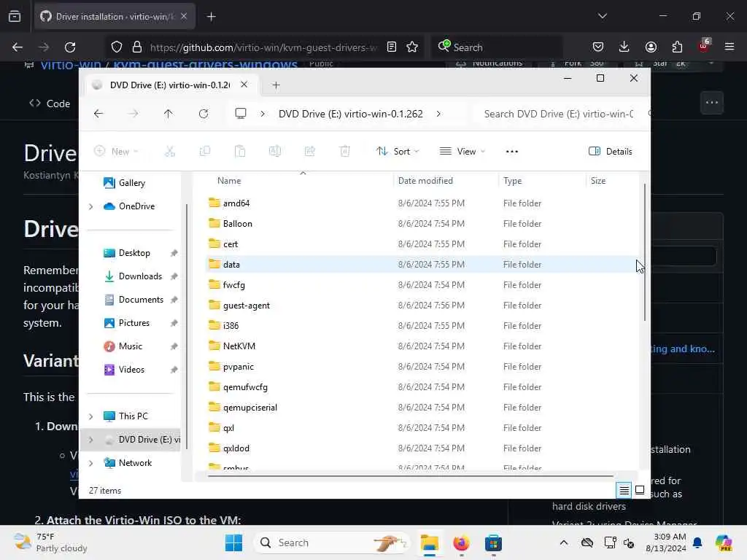
Task: Bookmark this page with the star icon
Action: [412, 47]
